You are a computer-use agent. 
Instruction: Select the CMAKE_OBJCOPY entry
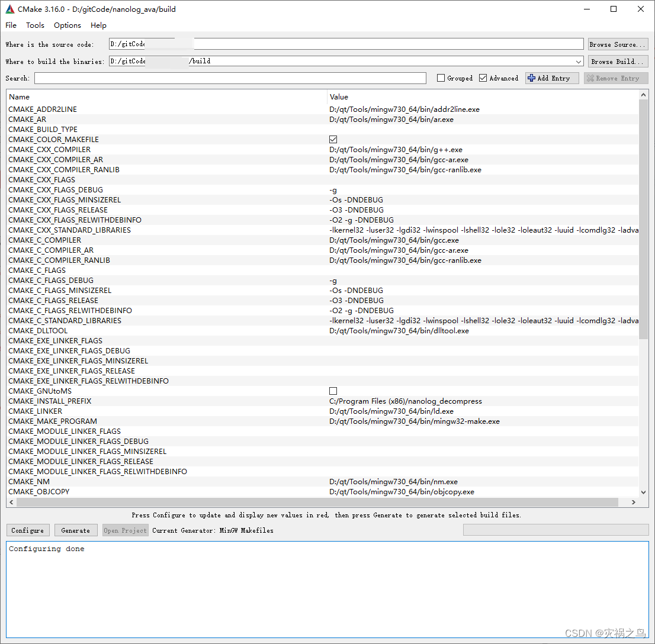click(39, 491)
